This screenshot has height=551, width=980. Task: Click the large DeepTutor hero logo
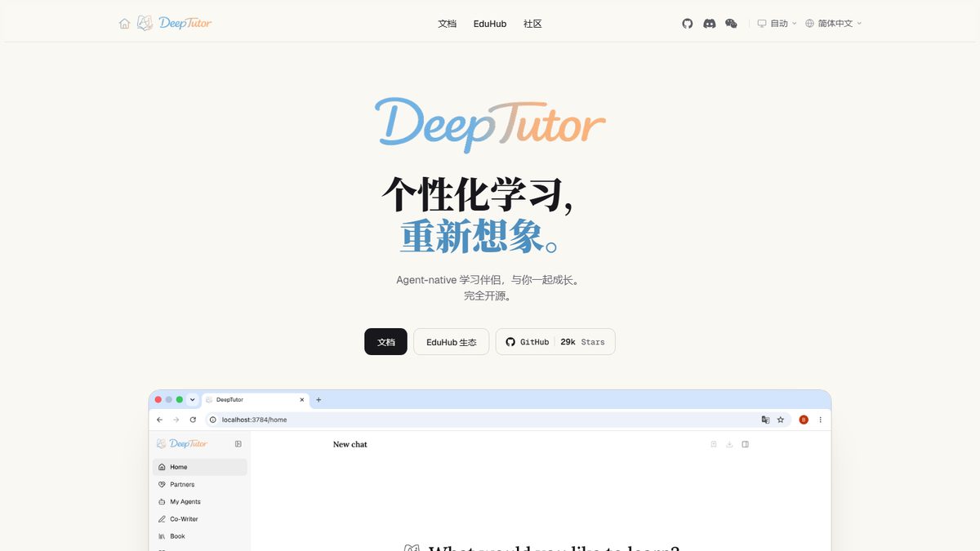[490, 124]
